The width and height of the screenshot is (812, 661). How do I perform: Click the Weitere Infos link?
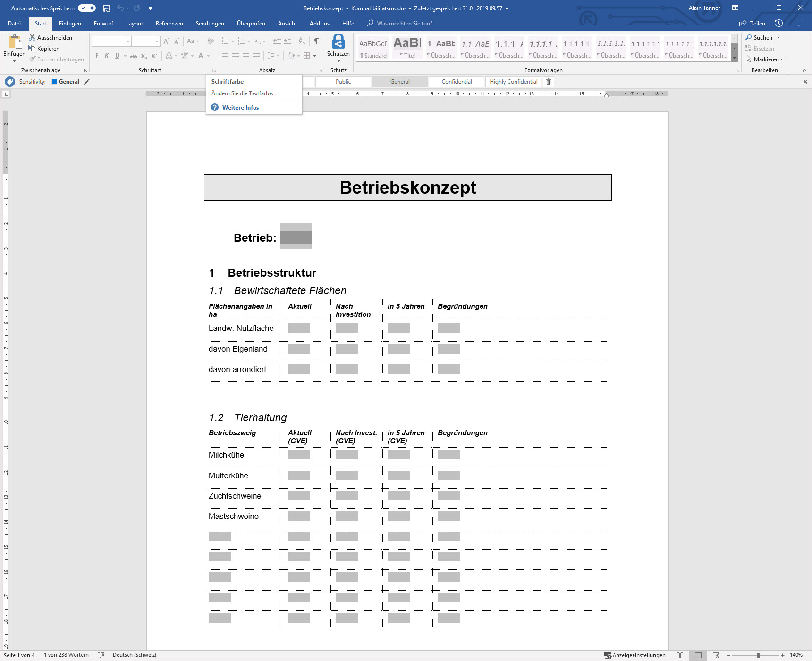tap(240, 108)
